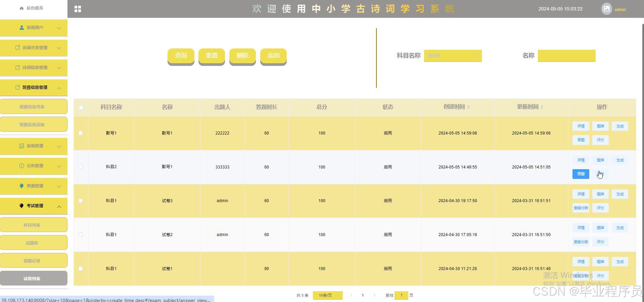644x302 pixels.
Task: Click the 添加 add button
Action: click(273, 56)
